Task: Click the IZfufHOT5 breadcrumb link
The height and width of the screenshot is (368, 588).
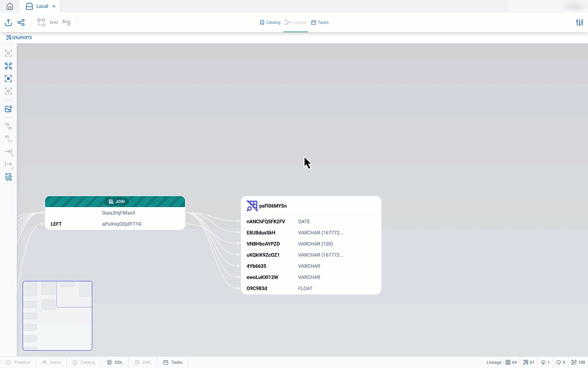Action: tap(19, 38)
